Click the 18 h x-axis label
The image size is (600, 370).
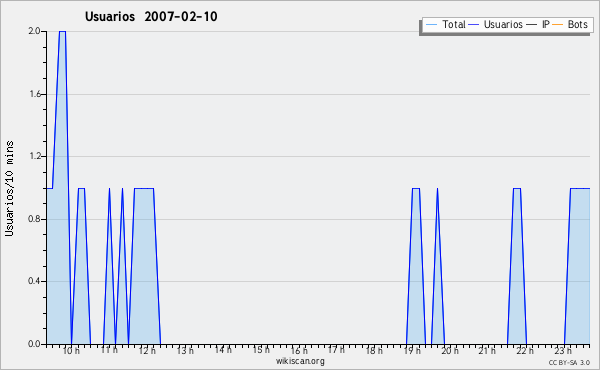pyautogui.click(x=374, y=350)
